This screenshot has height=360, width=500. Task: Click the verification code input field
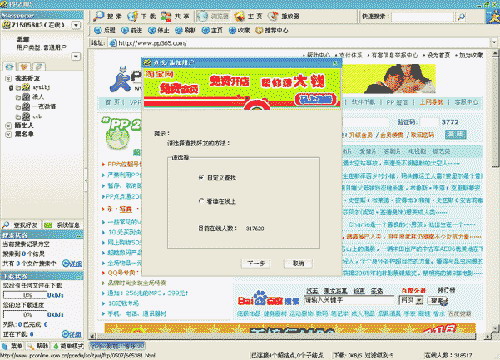(x=428, y=122)
